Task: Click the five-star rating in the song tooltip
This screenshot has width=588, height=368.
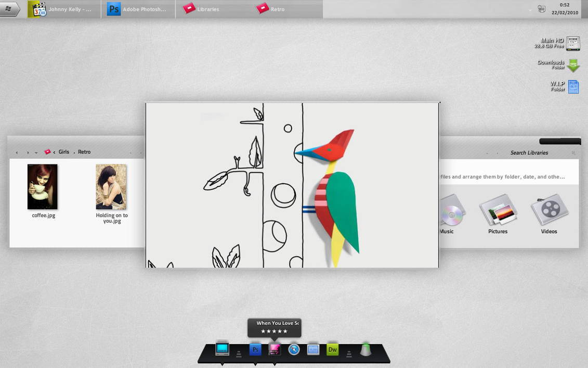Action: (x=274, y=331)
